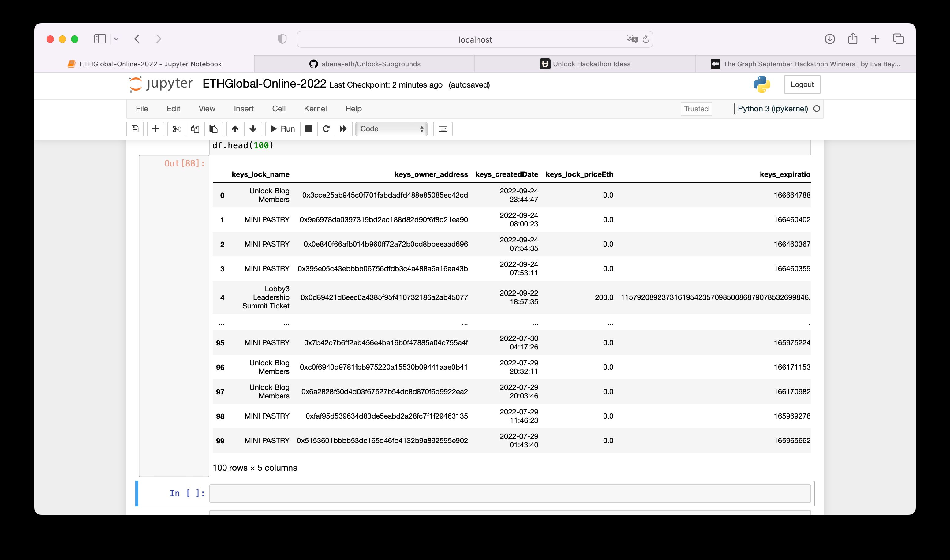
Task: Reload the page icon
Action: (x=646, y=39)
